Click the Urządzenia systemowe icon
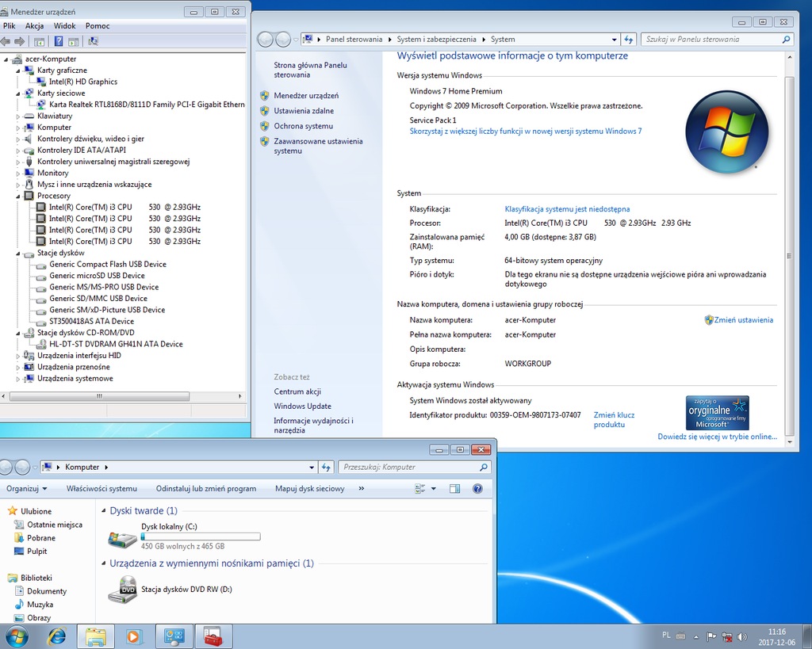 (29, 378)
